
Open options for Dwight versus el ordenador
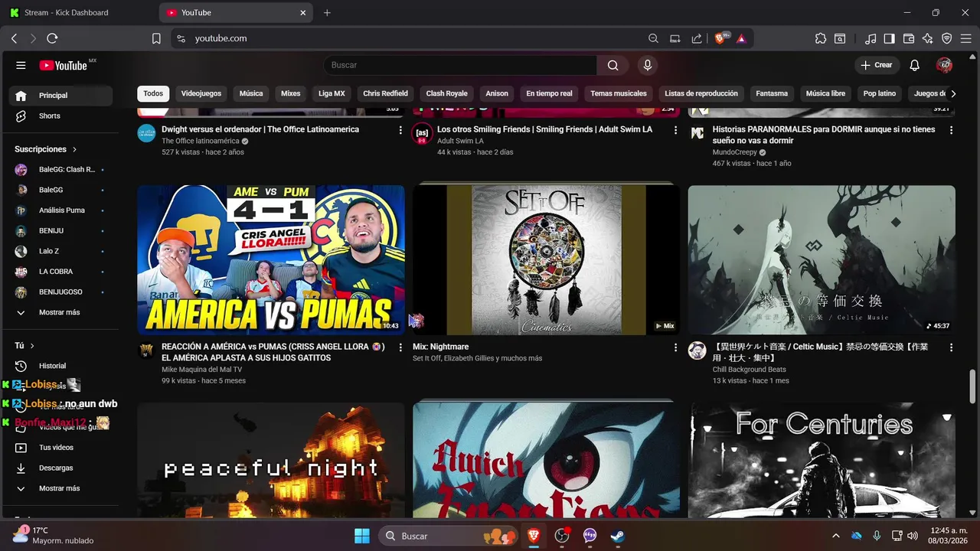(400, 130)
